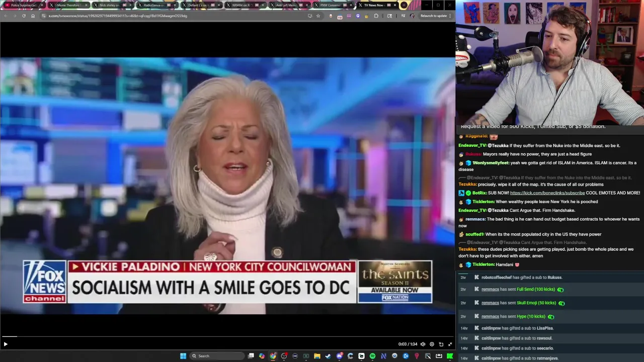Focus the x.com address bar
Image resolution: width=644 pixels, height=362 pixels.
[x=171, y=16]
